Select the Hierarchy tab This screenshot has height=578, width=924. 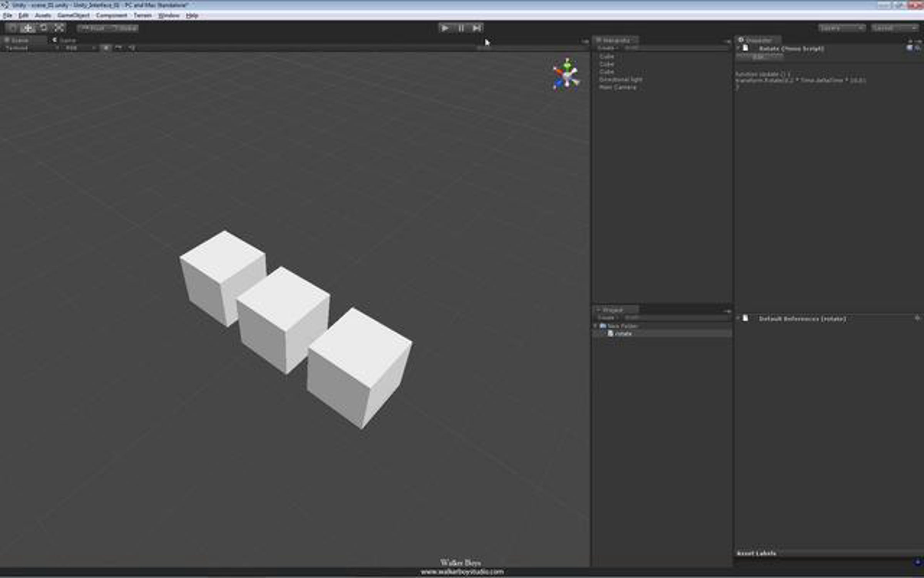coord(615,40)
